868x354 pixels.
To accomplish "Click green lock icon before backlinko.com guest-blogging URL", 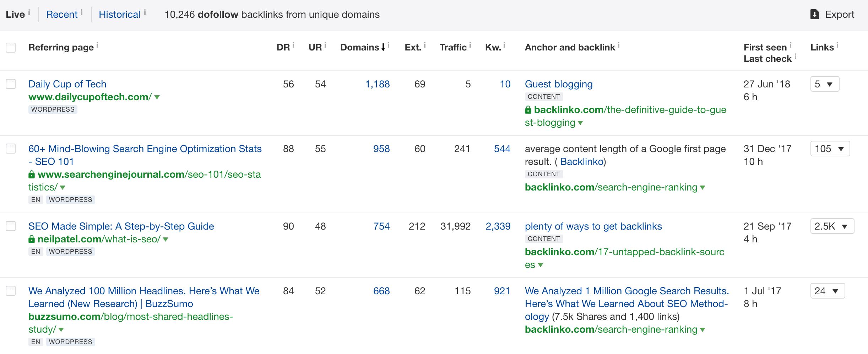I will (x=528, y=109).
